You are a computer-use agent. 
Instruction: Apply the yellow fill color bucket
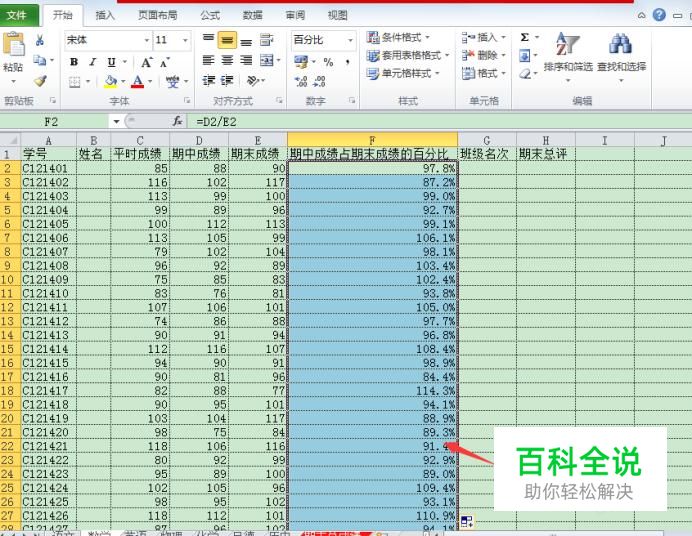pyautogui.click(x=110, y=82)
